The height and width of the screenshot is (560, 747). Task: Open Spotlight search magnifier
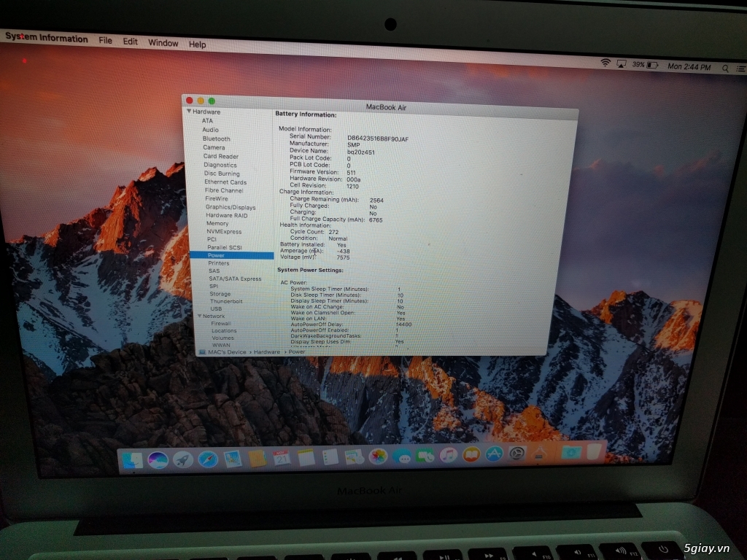coord(725,68)
